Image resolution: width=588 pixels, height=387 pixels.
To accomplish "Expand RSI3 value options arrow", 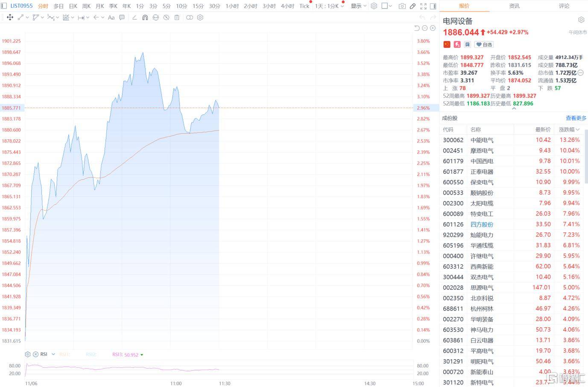I will coord(142,355).
